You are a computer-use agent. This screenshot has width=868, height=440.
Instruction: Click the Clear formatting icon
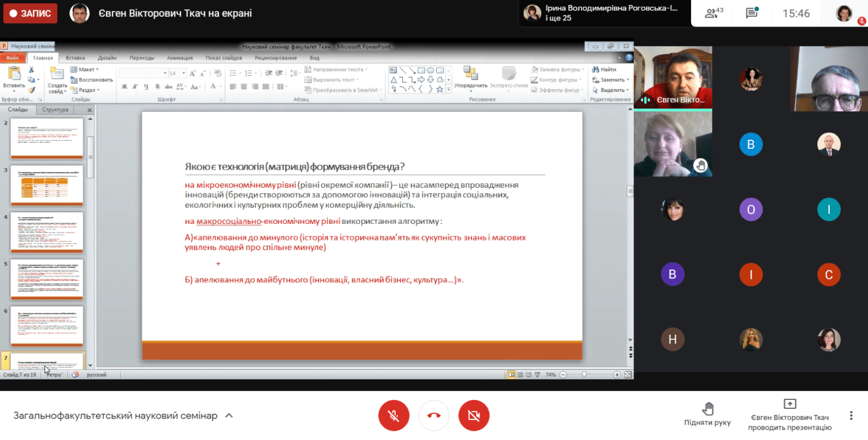pyautogui.click(x=218, y=73)
